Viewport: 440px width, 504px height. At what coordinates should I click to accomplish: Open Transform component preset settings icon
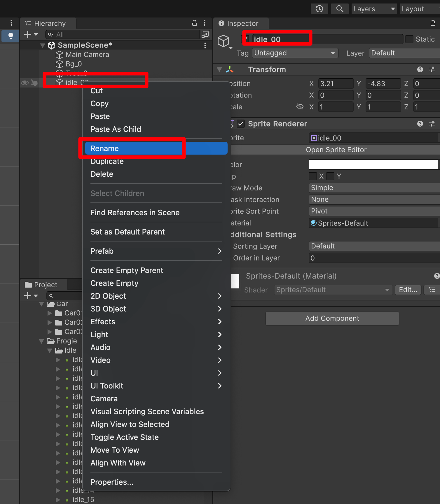[x=432, y=69]
